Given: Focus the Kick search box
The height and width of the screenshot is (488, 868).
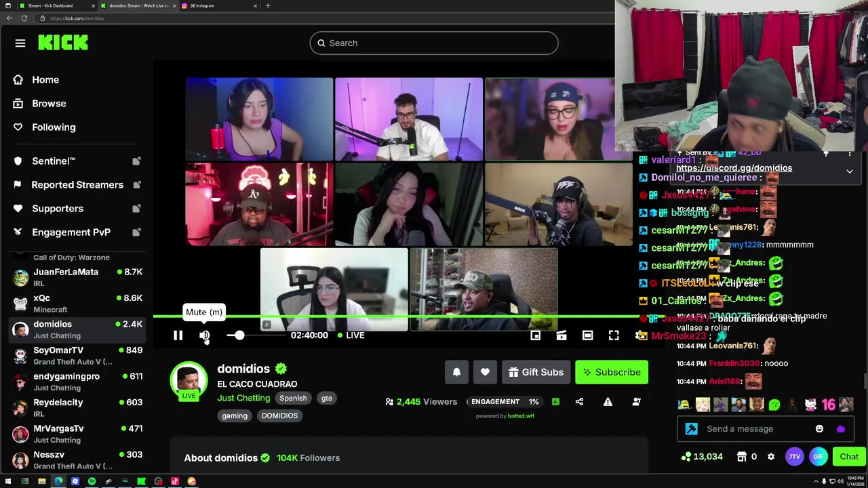Looking at the screenshot, I should click(x=434, y=43).
